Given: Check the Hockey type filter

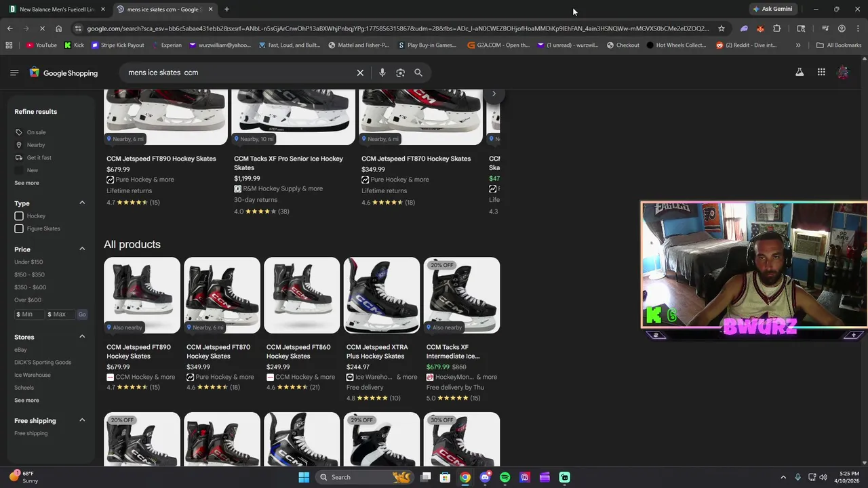Looking at the screenshot, I should pyautogui.click(x=19, y=216).
